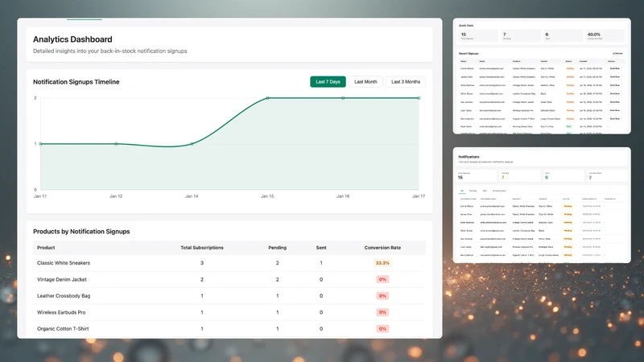Screen dimensions: 644x362
Task: Switch timeline to Last Month
Action: coord(365,82)
